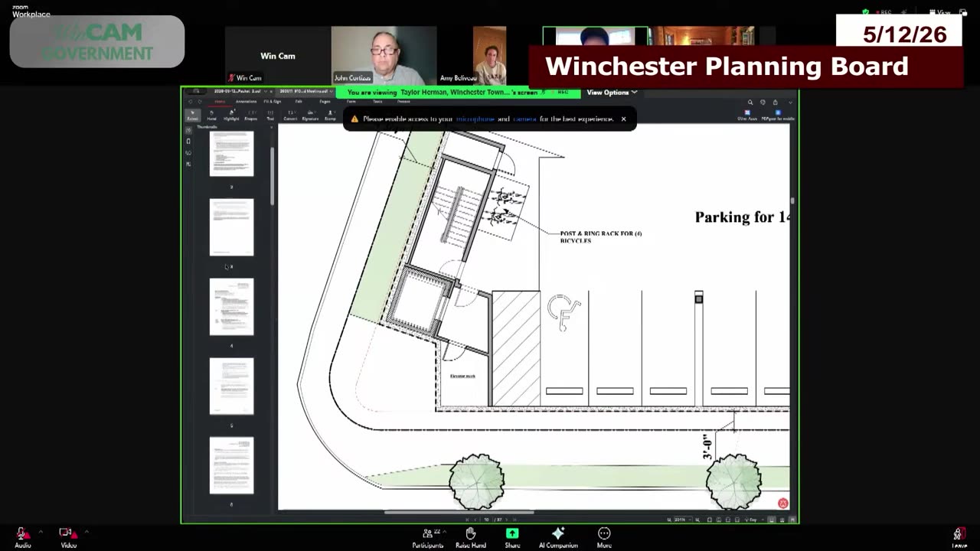Unmute using the Audio button

[x=22, y=536]
